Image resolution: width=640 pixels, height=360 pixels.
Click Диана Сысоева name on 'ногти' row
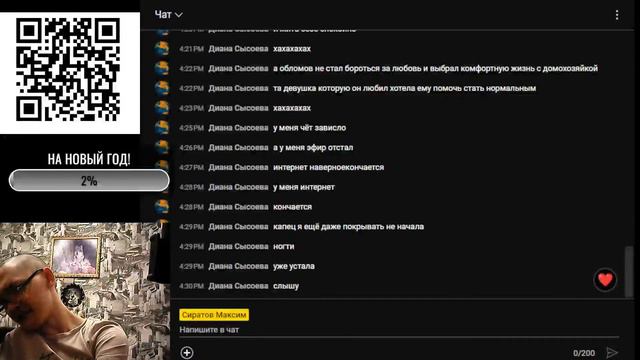click(x=238, y=247)
